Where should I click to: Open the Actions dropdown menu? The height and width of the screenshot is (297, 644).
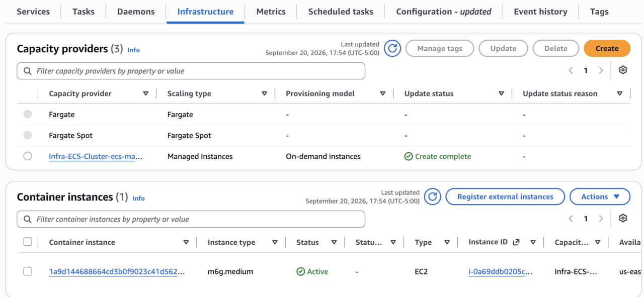[x=600, y=196]
